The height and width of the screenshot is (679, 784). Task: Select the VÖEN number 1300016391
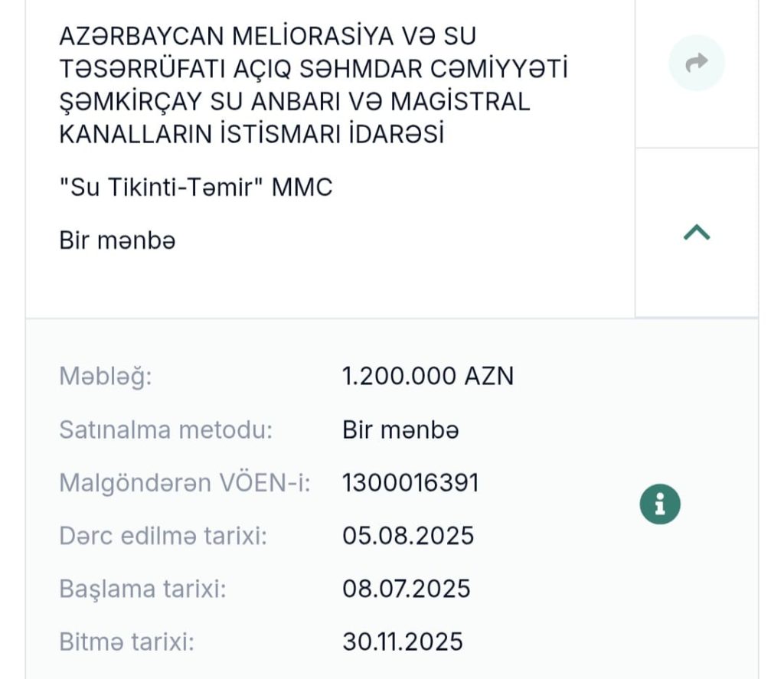coord(410,483)
